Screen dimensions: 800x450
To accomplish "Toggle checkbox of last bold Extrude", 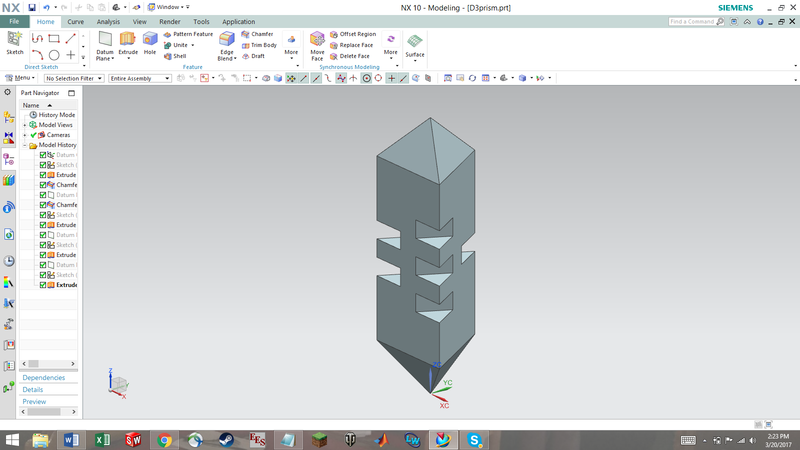I will (43, 285).
